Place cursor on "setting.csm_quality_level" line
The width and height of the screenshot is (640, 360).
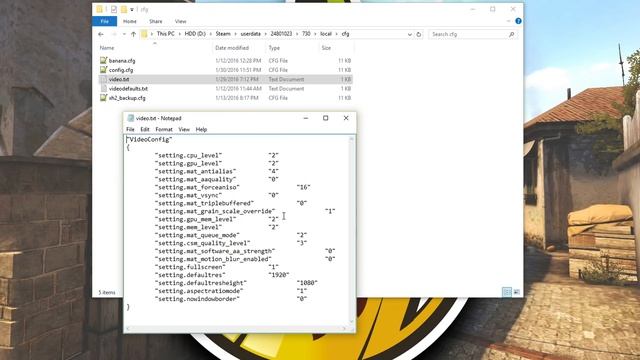pos(203,243)
